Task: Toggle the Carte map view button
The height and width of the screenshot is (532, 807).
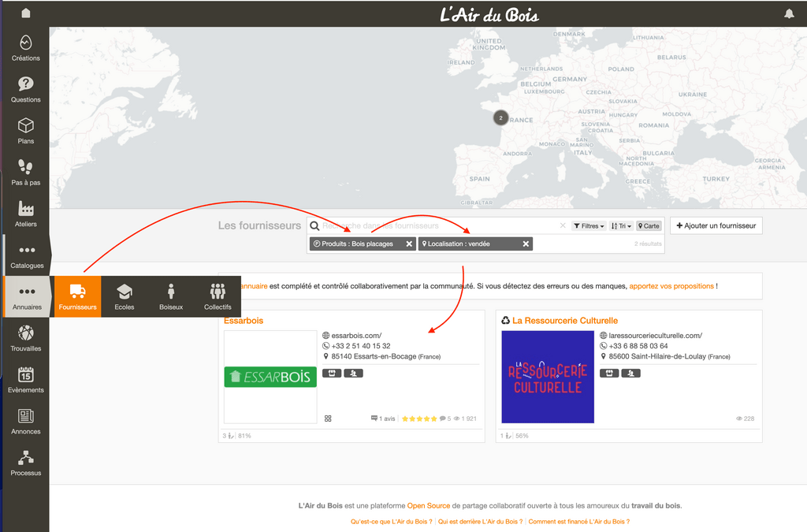Action: click(649, 226)
